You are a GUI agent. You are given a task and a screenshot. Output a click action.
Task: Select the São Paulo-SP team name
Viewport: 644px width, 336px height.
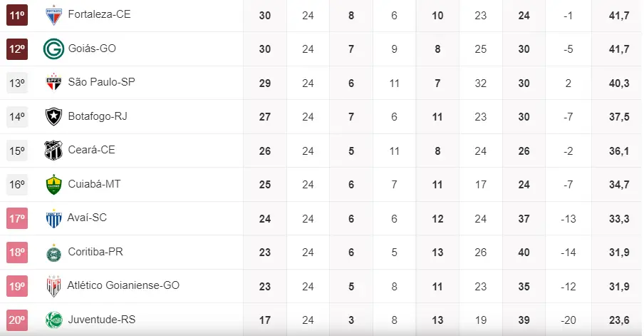pos(101,82)
